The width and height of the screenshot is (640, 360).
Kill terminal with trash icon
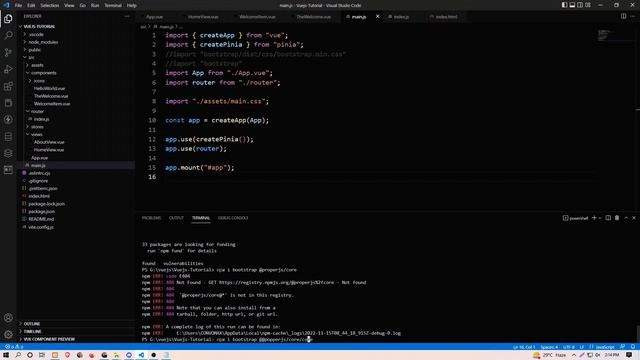pos(617,218)
